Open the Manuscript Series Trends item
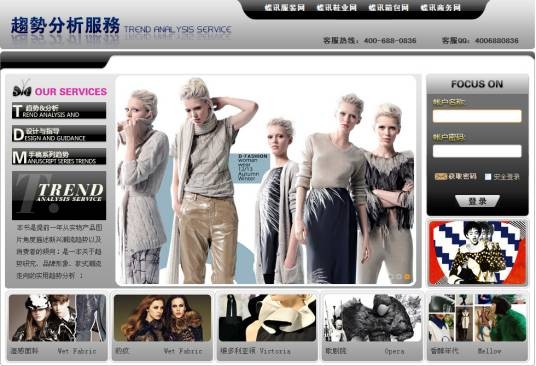This screenshot has height=366, width=536. coord(59,157)
